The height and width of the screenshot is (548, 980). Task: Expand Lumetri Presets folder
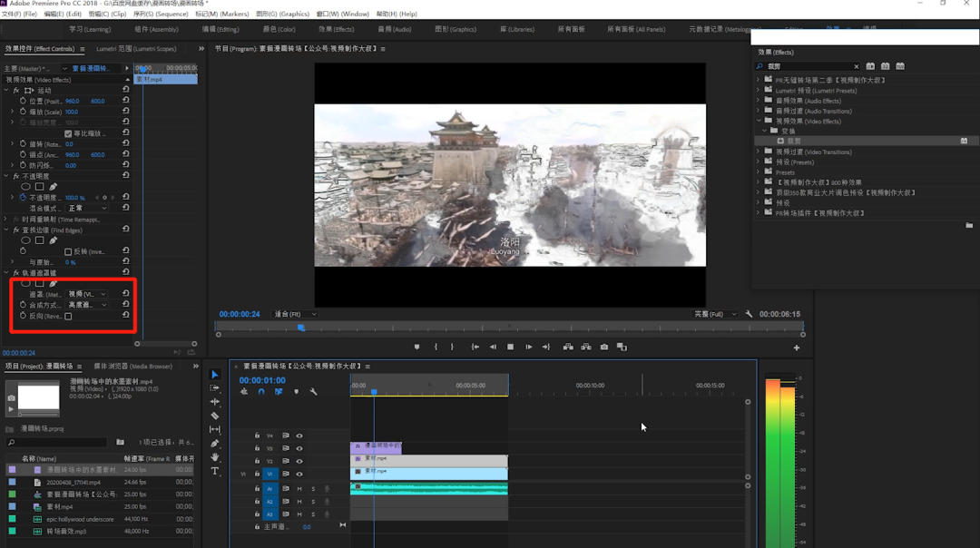[759, 90]
